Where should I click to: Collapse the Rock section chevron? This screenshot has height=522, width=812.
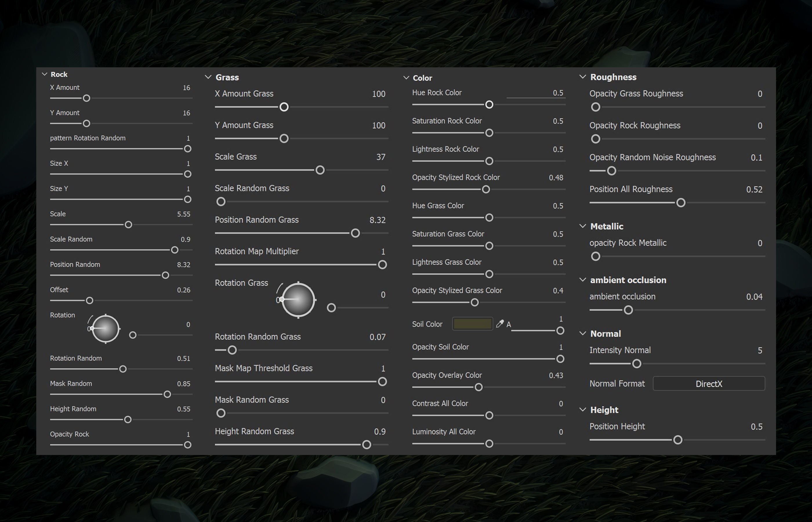pyautogui.click(x=44, y=74)
